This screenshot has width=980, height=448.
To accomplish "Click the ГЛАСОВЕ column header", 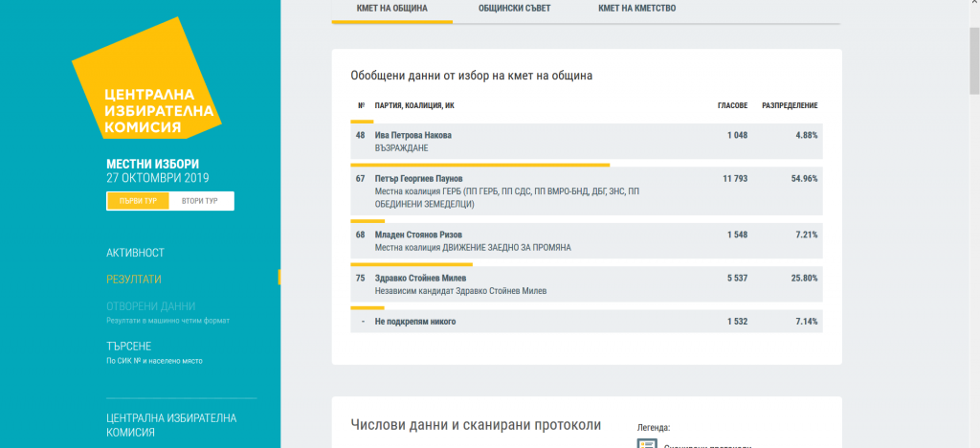I will click(x=732, y=105).
